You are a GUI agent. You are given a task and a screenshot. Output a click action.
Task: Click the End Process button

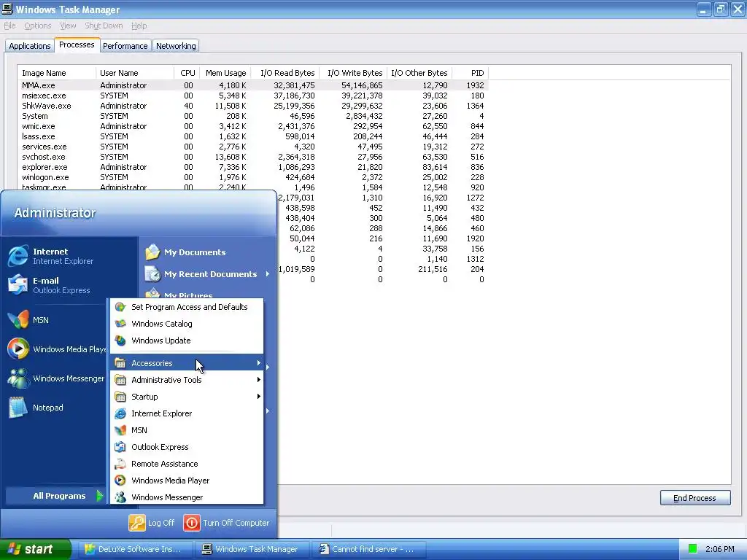[695, 497]
